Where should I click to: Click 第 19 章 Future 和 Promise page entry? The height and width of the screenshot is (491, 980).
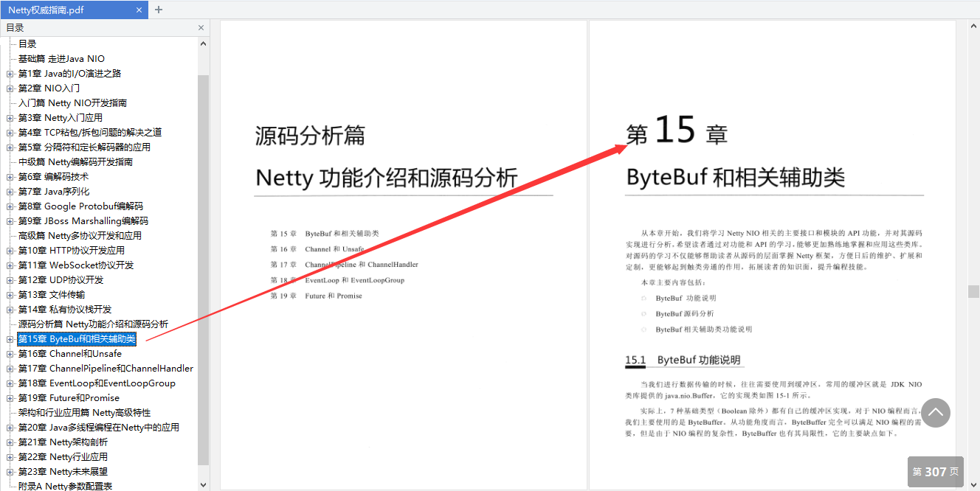click(x=316, y=296)
